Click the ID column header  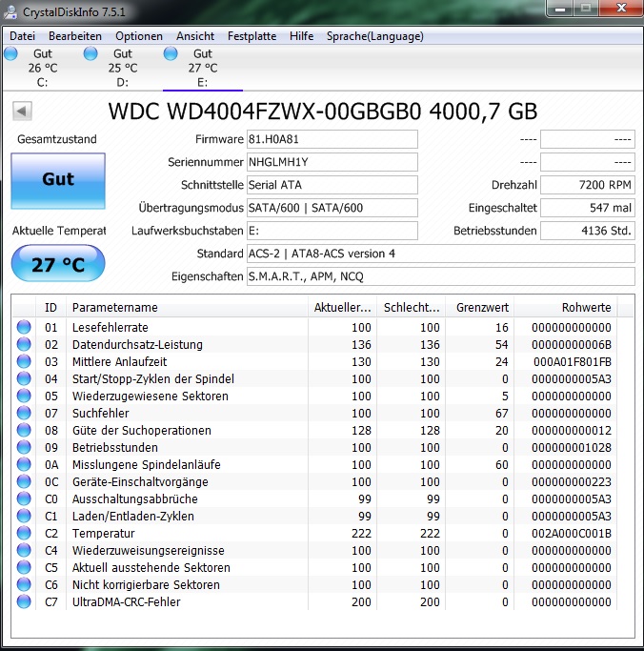pos(50,308)
